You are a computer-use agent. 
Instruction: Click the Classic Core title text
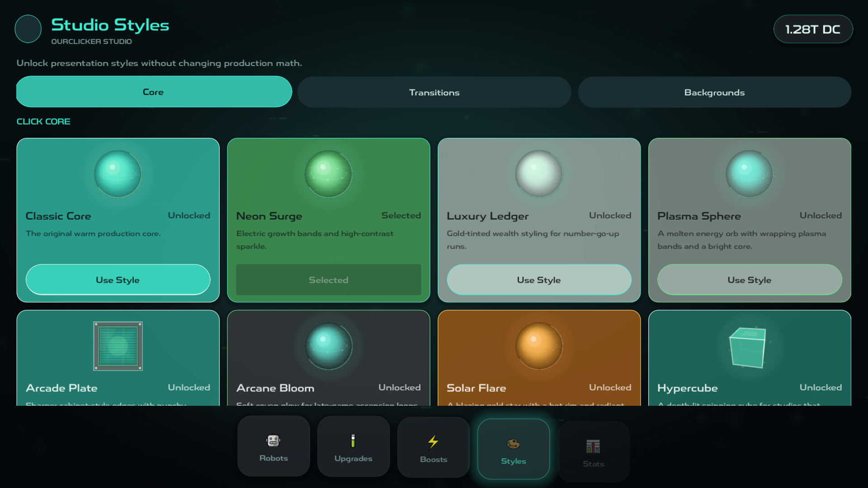58,216
